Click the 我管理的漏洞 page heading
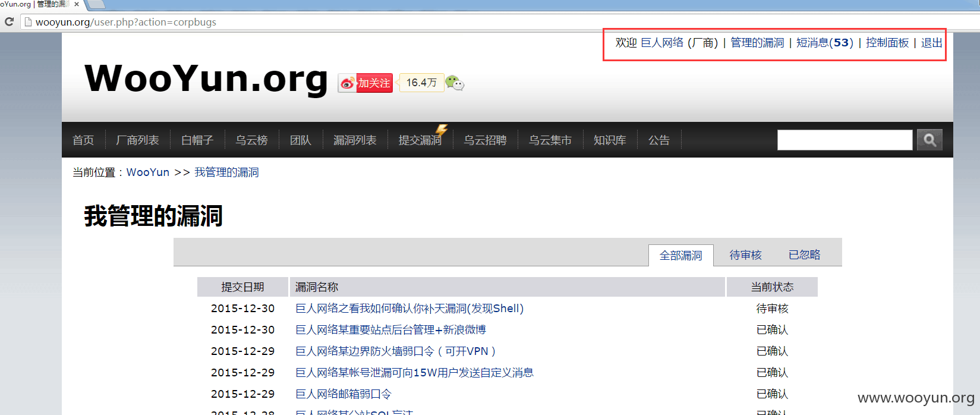The height and width of the screenshot is (415, 980). tap(153, 216)
